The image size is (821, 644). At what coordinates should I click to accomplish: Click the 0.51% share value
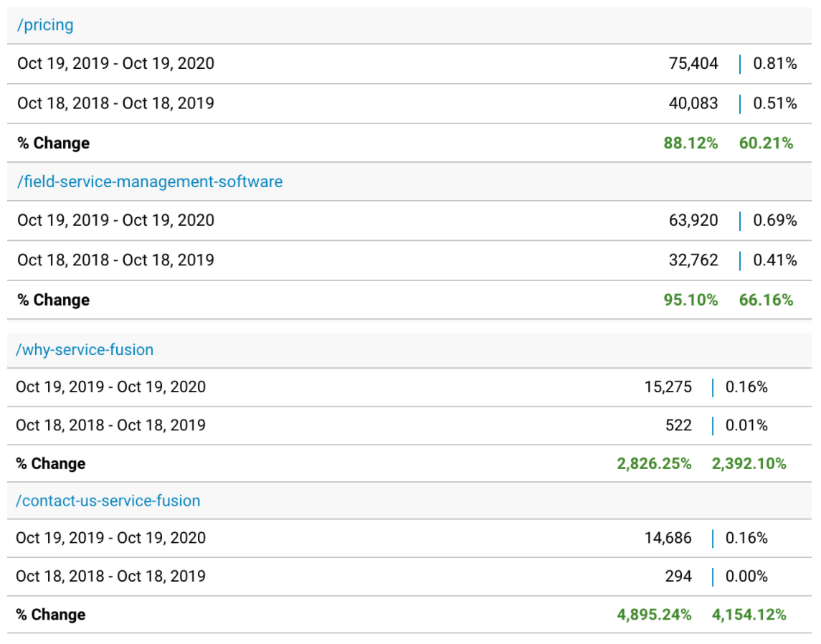pos(775,103)
